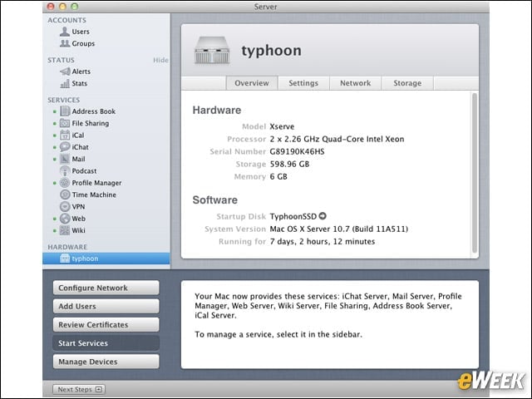The image size is (532, 399).
Task: Click the serial number G89190K46HS
Action: (297, 151)
